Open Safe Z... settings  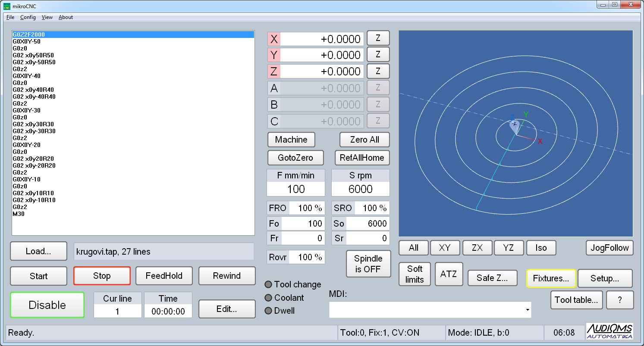(x=492, y=278)
